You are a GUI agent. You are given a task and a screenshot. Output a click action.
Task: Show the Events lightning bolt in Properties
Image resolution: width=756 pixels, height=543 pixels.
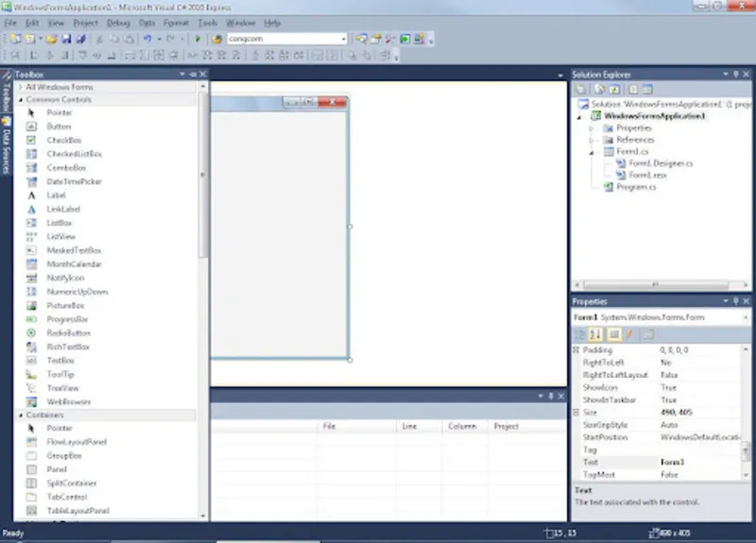629,334
